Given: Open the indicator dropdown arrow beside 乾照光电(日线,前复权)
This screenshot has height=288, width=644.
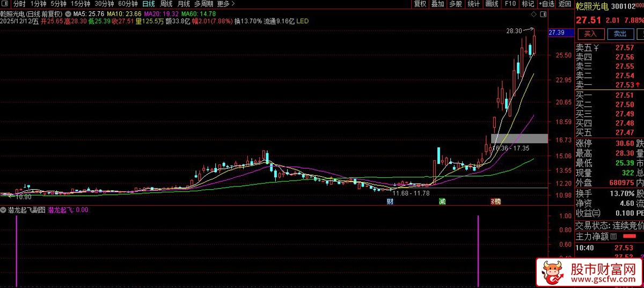Looking at the screenshot, I should (x=68, y=13).
